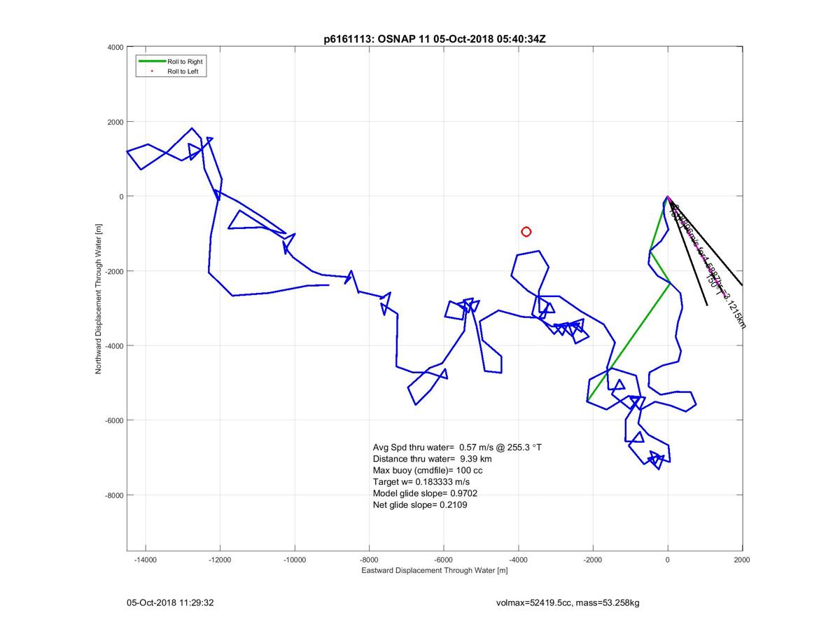Click the timestamp 05-Oct-2018 11:29:32

click(x=170, y=602)
